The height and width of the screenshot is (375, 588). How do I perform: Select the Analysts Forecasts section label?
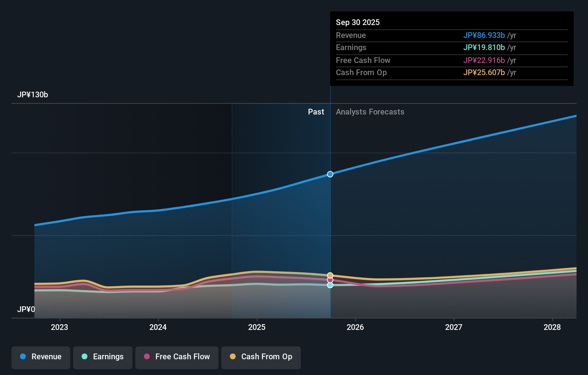370,112
